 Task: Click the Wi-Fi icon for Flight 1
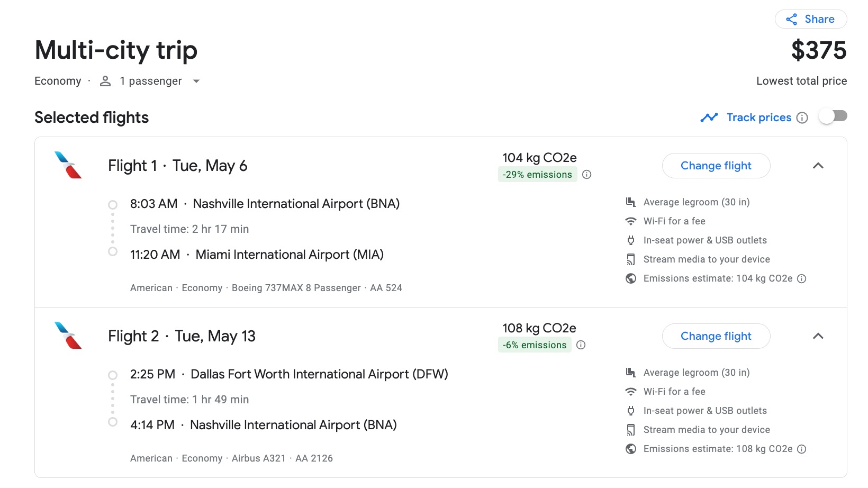coord(630,221)
